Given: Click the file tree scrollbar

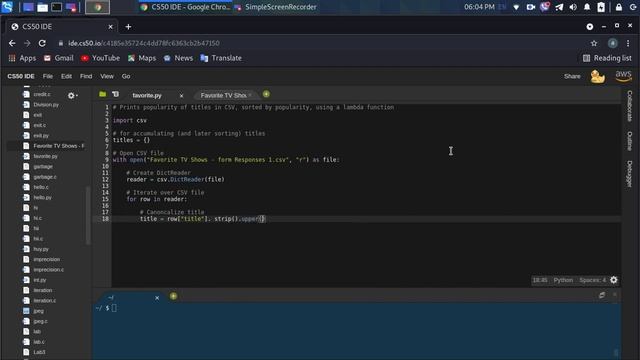Looking at the screenshot, I should (87, 216).
